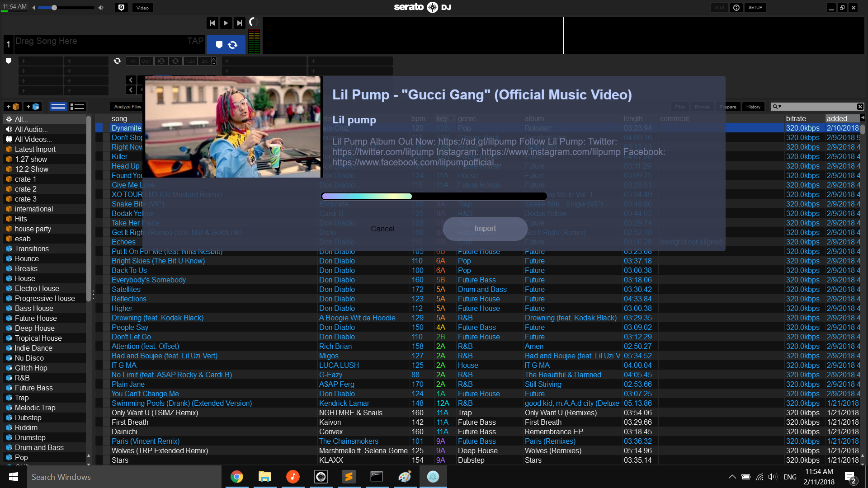The image size is (868, 488).
Task: Adjust the master volume slider knob
Action: [x=54, y=8]
